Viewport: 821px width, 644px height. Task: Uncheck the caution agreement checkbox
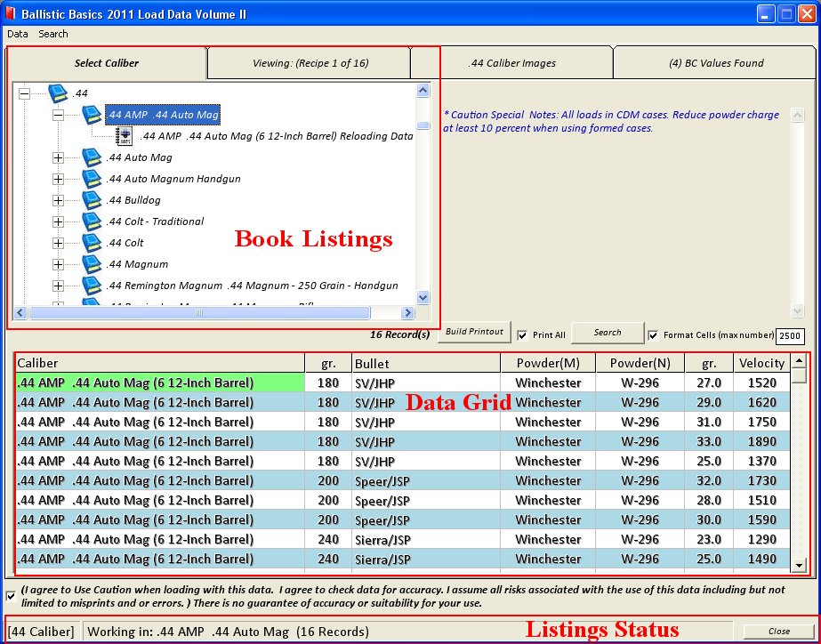[11, 595]
